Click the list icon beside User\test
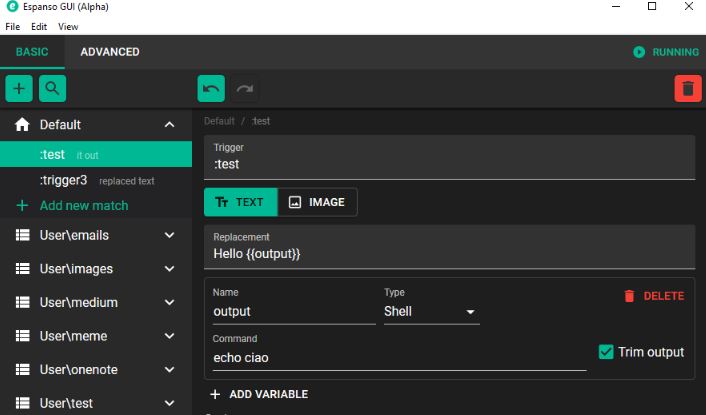The width and height of the screenshot is (706, 415). pos(23,403)
